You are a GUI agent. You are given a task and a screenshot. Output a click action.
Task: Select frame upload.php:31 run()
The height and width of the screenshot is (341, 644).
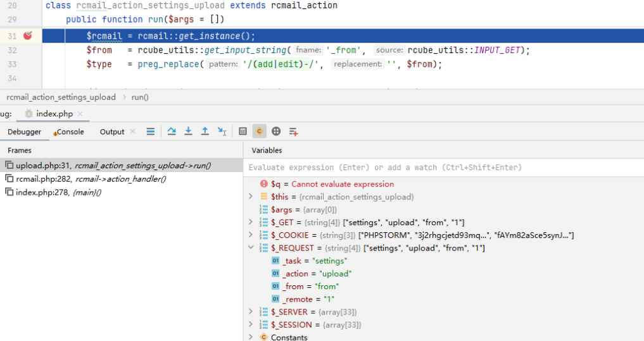click(122, 165)
